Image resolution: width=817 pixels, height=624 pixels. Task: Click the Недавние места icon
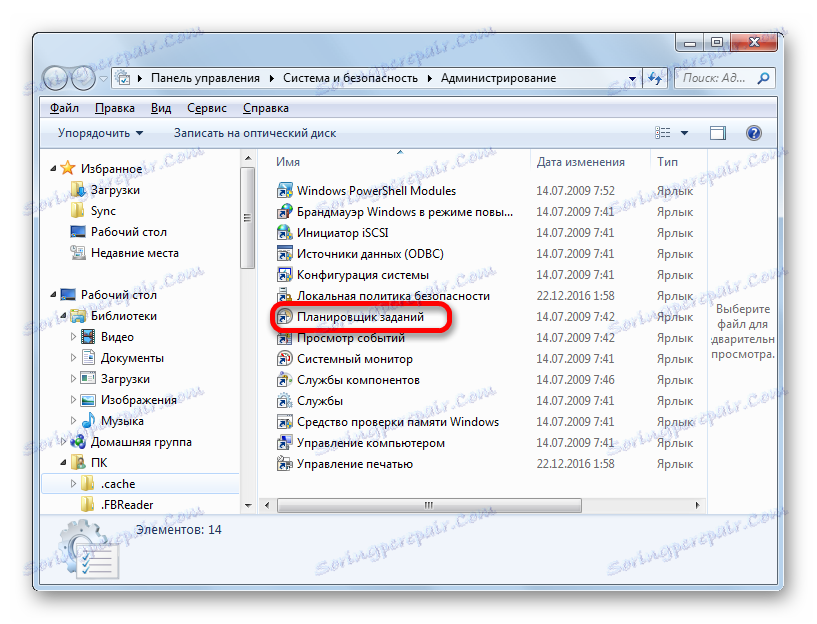[78, 253]
